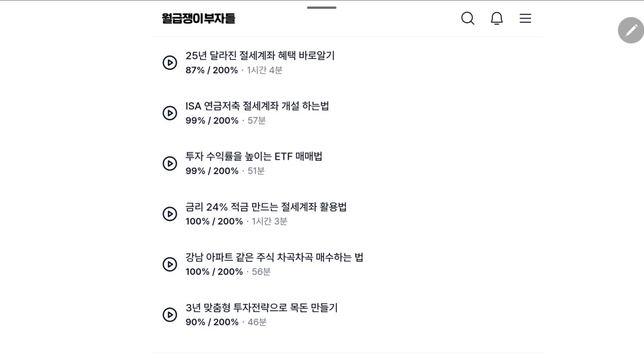The width and height of the screenshot is (644, 360).
Task: Open lecture titled 투자 수익률을 높이는 ETF 매매법
Action: click(254, 157)
